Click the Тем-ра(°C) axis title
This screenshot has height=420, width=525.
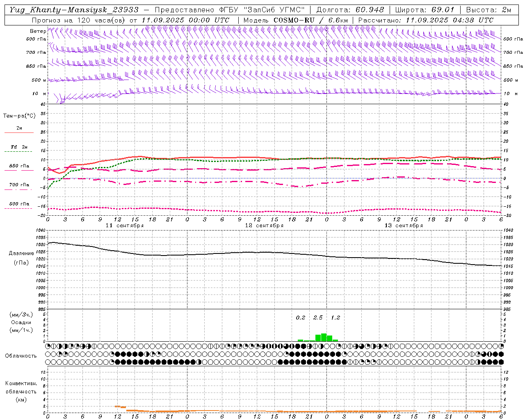pos(19,116)
